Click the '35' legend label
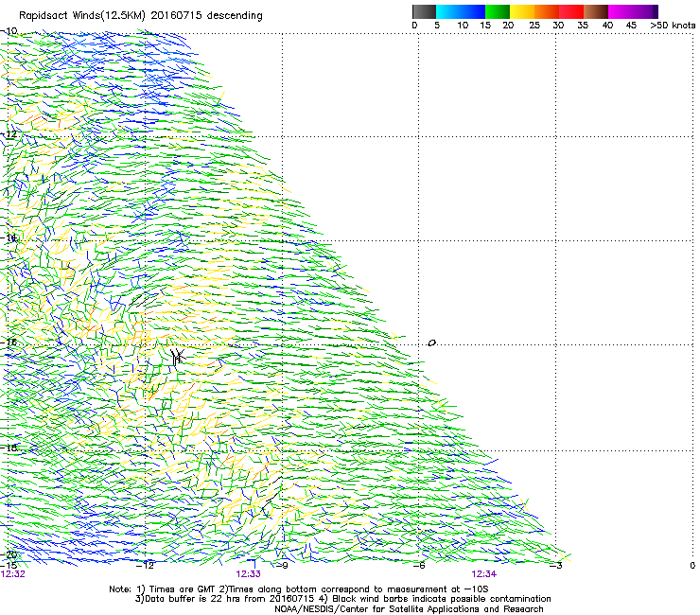 [x=583, y=26]
